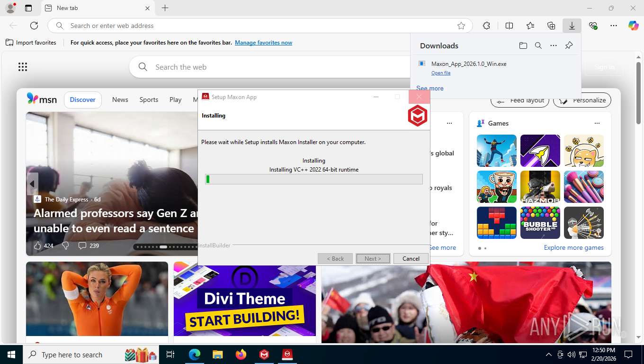The width and height of the screenshot is (644, 364).
Task: Search downloads with magnifier icon
Action: coord(538,45)
